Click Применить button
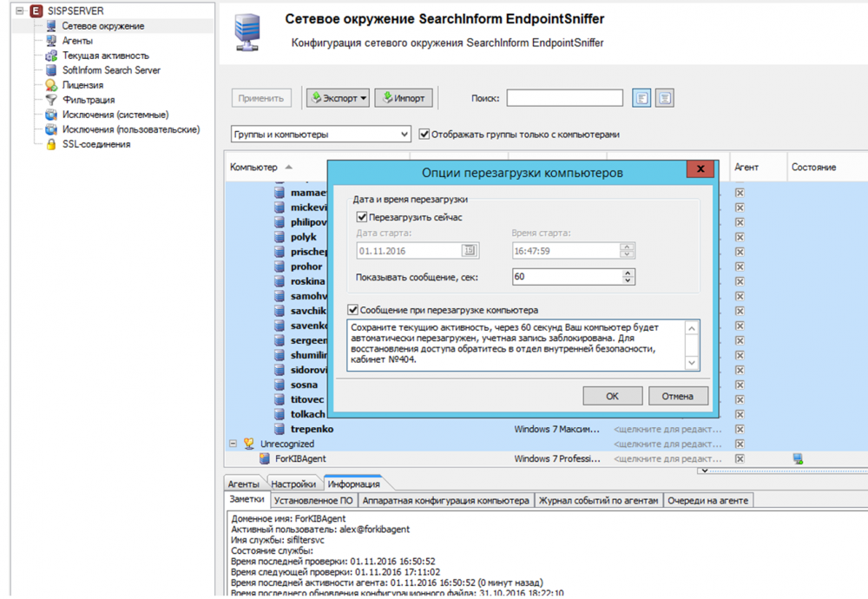868x599 pixels. 260,98
